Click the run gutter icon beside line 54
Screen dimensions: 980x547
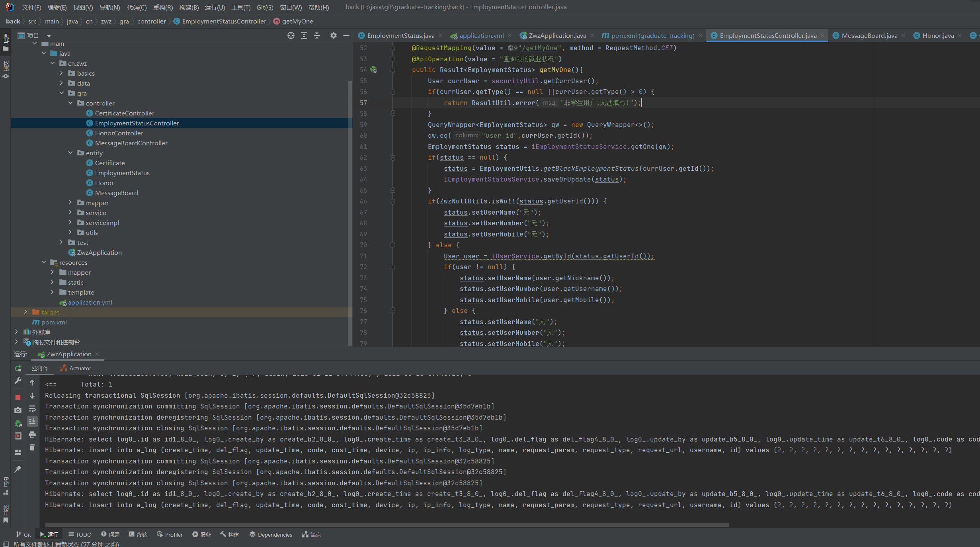tap(373, 70)
